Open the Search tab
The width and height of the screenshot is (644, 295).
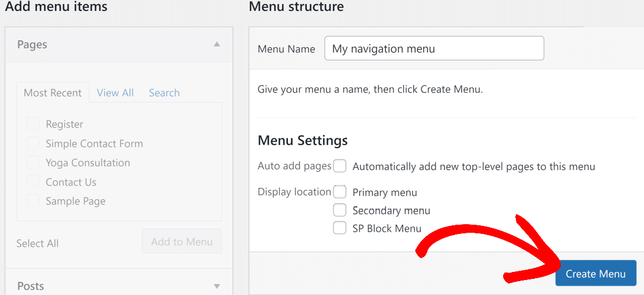(x=164, y=93)
